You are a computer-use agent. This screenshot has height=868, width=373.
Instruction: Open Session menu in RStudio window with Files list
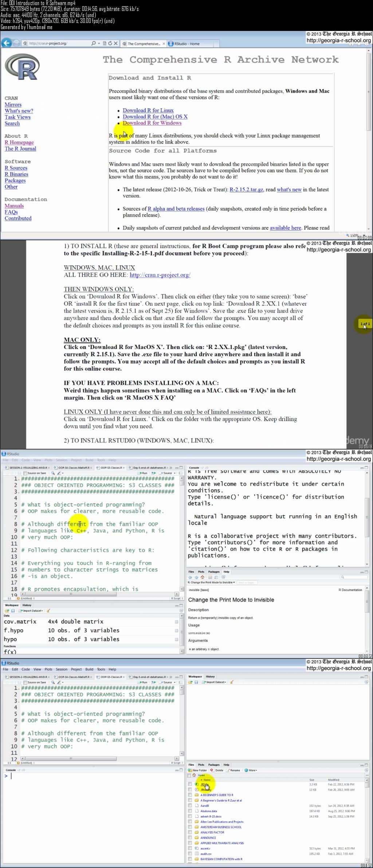pos(62,669)
